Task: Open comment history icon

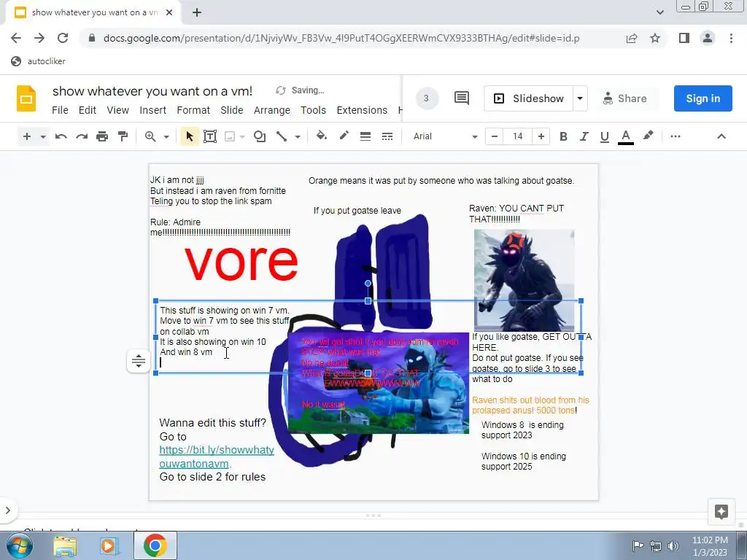Action: 462,98
